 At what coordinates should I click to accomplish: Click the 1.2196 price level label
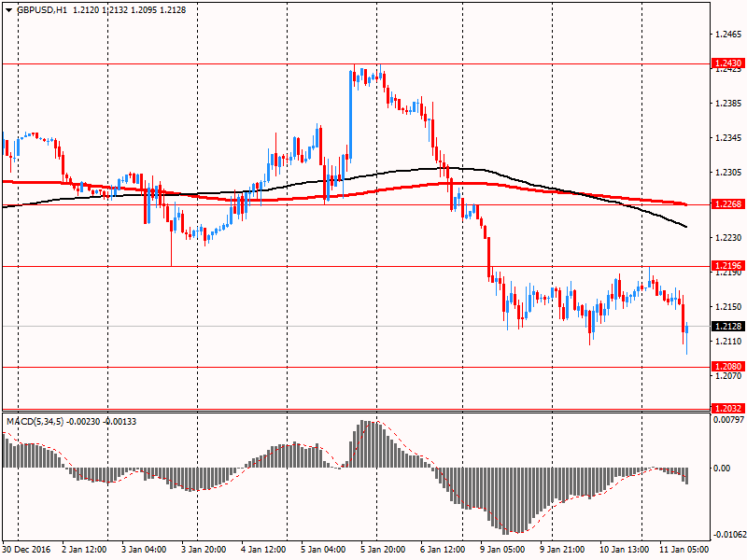pyautogui.click(x=727, y=266)
